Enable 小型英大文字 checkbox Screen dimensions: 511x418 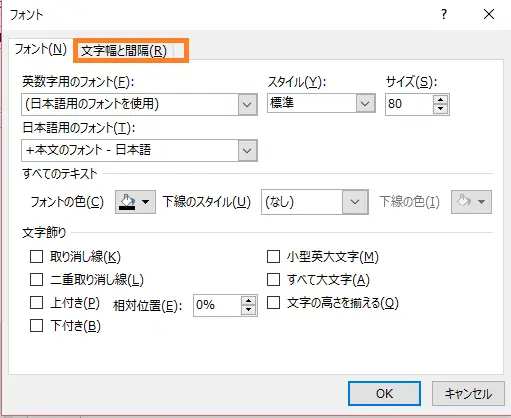click(273, 257)
